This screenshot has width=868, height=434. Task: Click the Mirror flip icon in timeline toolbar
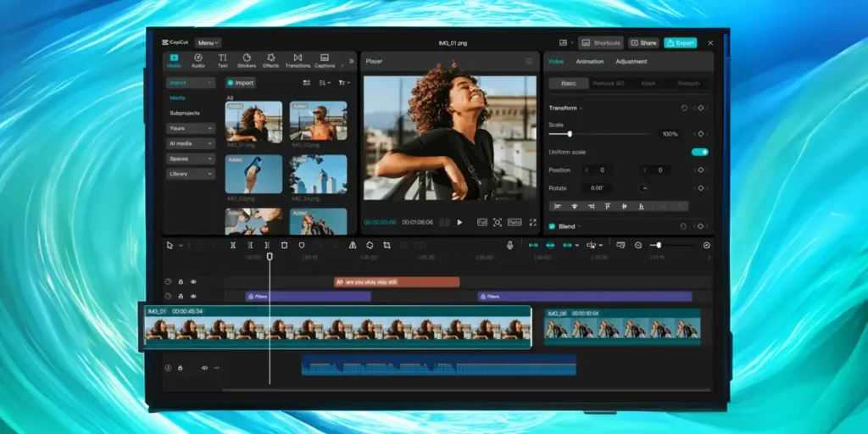coord(353,245)
